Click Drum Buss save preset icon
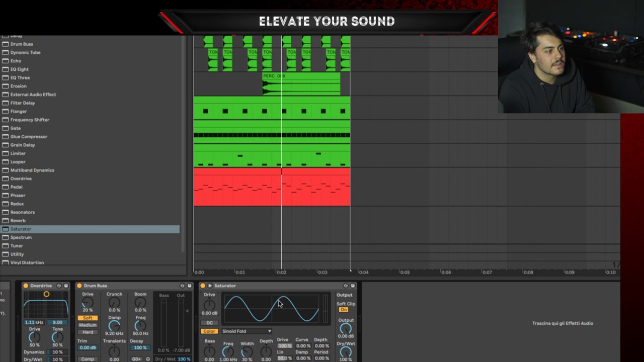 190,286
